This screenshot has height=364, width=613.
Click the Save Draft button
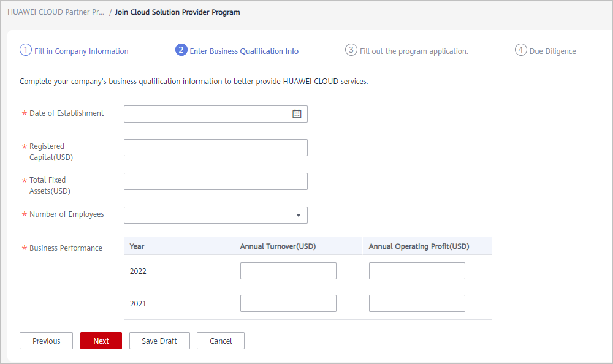click(159, 341)
